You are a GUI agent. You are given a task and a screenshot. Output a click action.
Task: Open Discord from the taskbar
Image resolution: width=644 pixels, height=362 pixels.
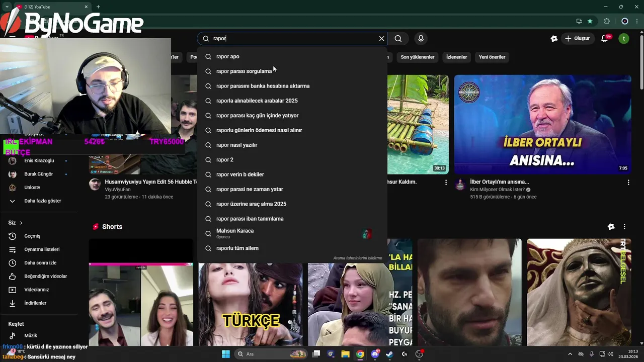(x=375, y=354)
